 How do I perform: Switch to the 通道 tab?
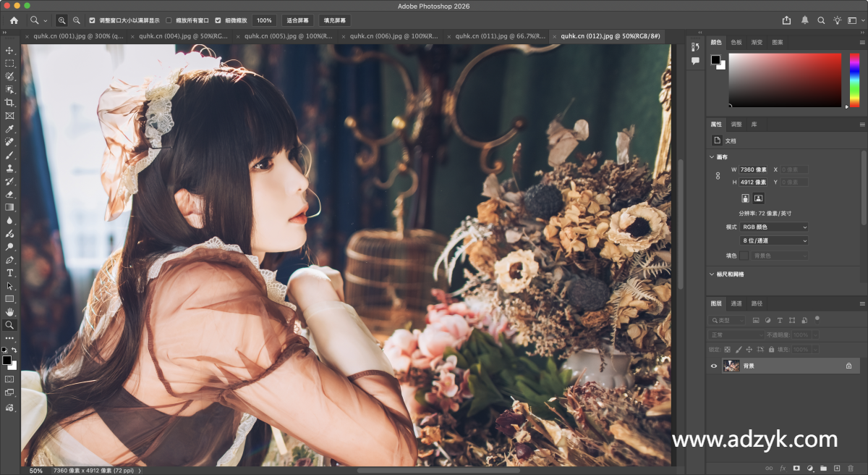pos(736,303)
